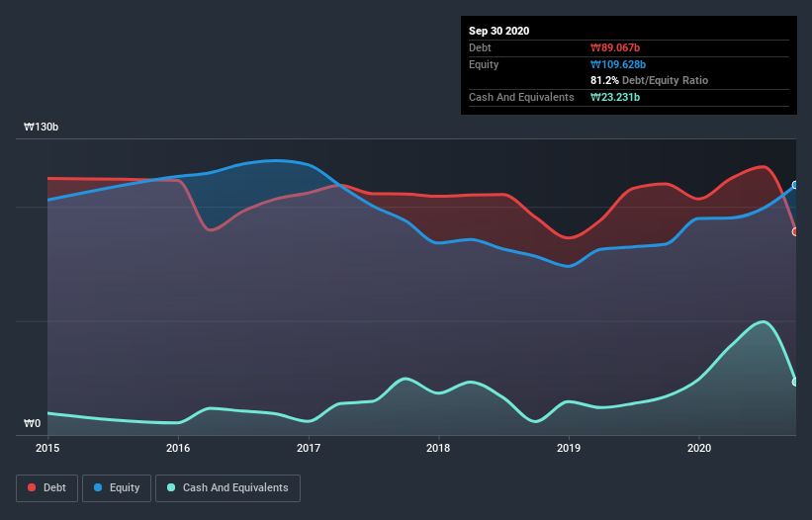This screenshot has width=812, height=520.
Task: Click the ₩89.067b debt value
Action: (x=615, y=47)
